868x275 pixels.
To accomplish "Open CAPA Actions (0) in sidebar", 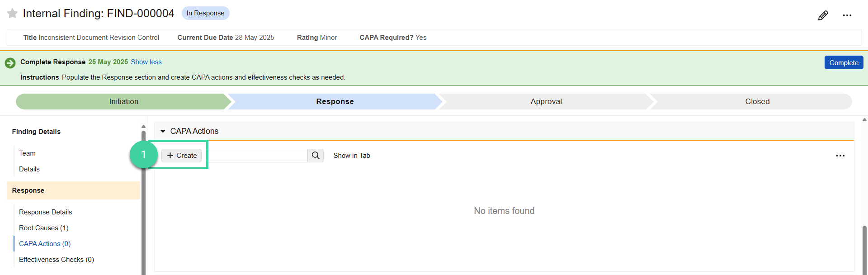I will pyautogui.click(x=45, y=244).
